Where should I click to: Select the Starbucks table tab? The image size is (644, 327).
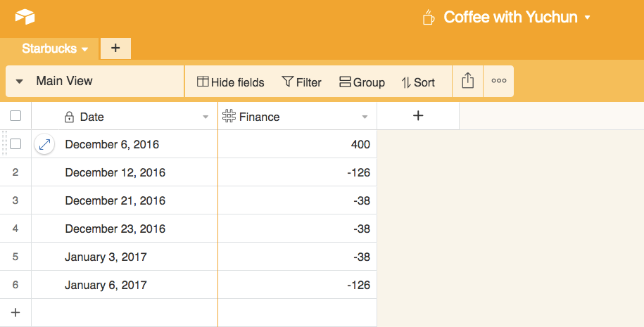point(55,49)
